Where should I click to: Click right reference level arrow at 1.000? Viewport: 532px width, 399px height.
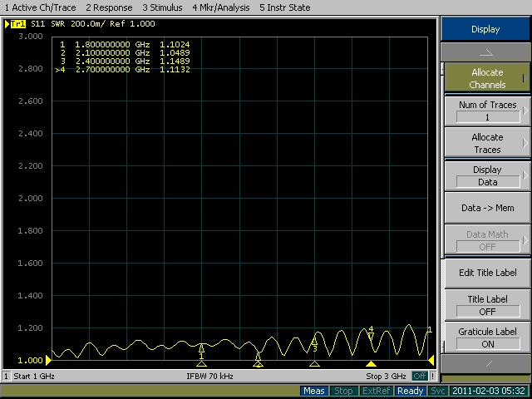pos(431,360)
